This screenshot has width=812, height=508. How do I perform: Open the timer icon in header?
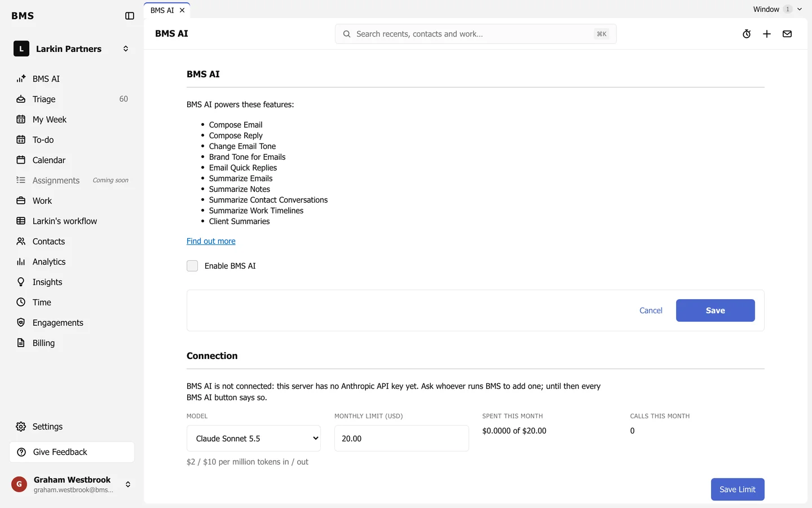click(747, 34)
